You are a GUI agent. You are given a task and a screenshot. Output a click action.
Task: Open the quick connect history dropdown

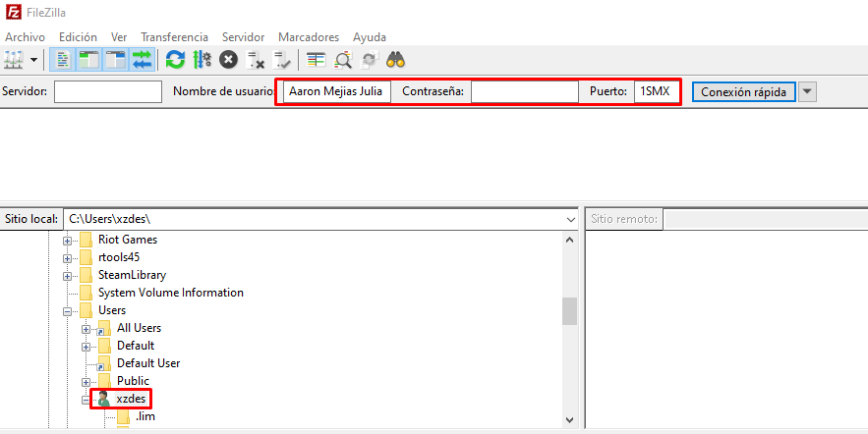click(x=807, y=91)
